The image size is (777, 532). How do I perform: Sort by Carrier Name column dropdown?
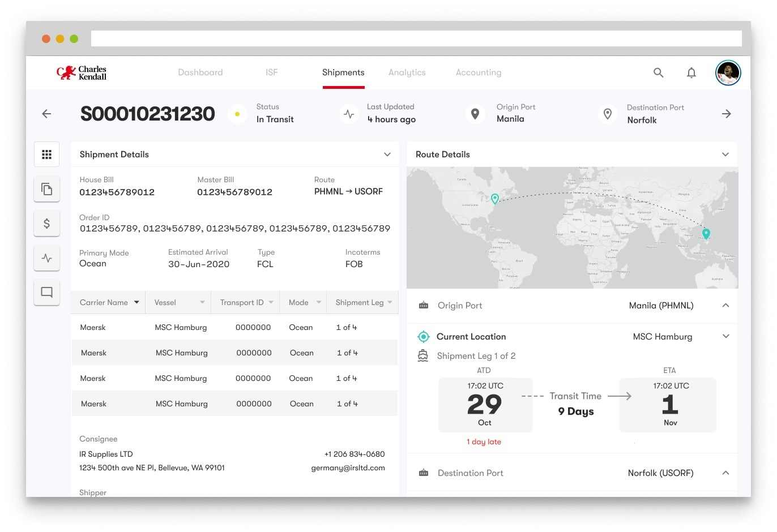tap(136, 303)
